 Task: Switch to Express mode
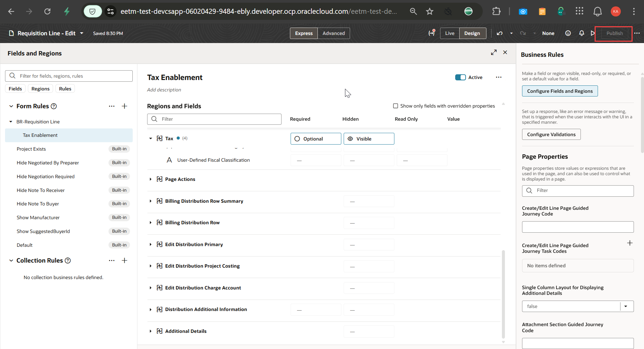[x=303, y=33]
